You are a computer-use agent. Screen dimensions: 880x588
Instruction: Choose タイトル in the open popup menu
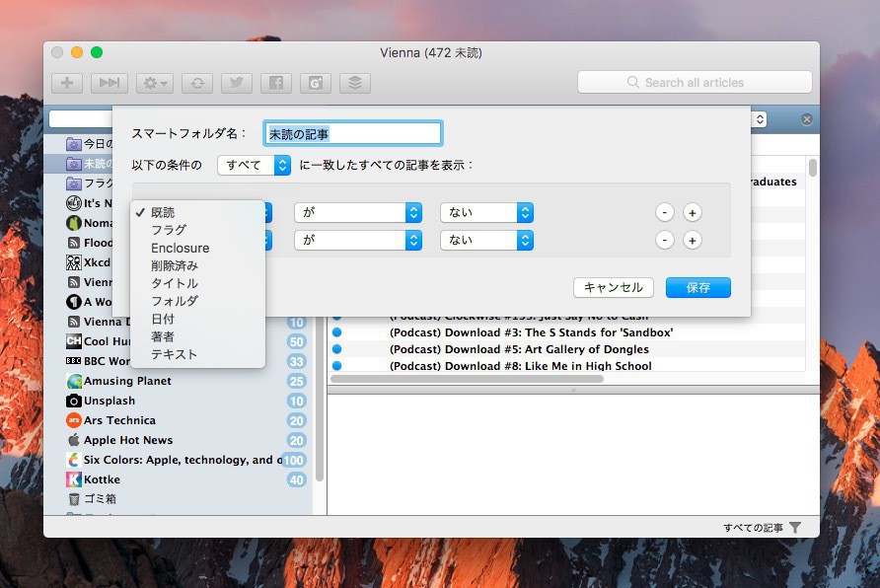coord(175,283)
